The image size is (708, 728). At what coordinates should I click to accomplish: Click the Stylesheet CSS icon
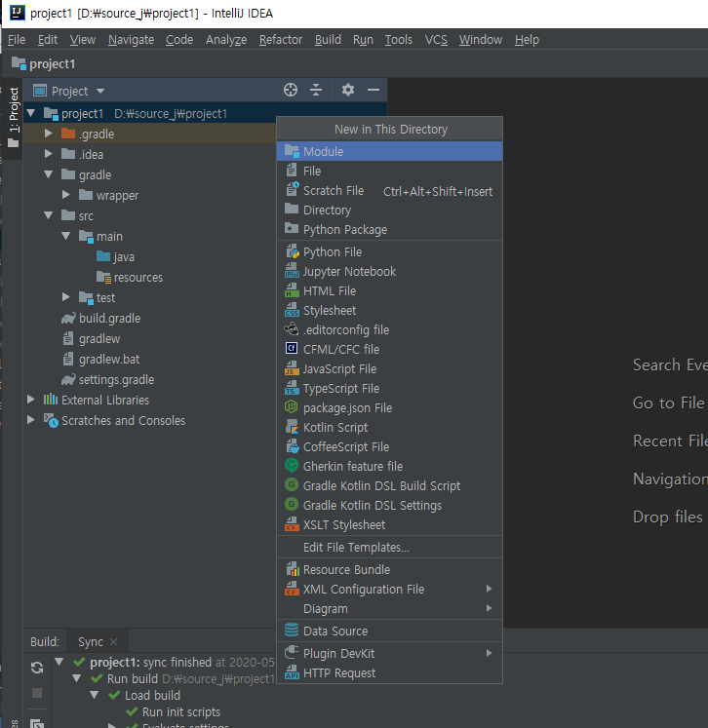click(292, 311)
